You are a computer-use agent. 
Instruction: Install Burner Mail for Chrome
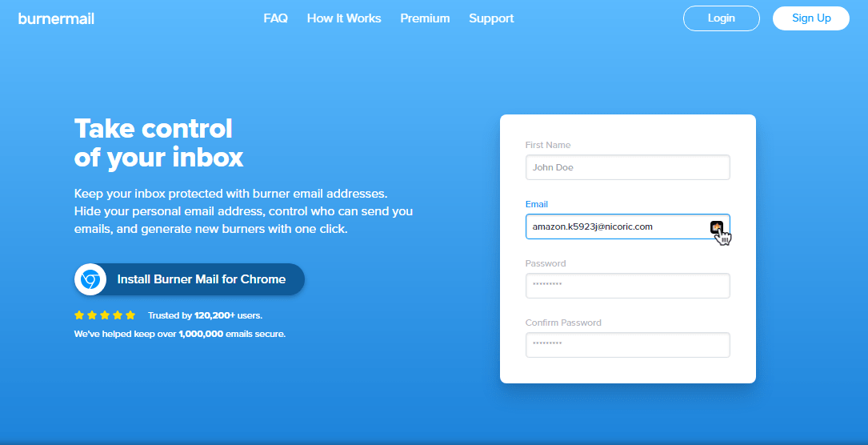190,279
